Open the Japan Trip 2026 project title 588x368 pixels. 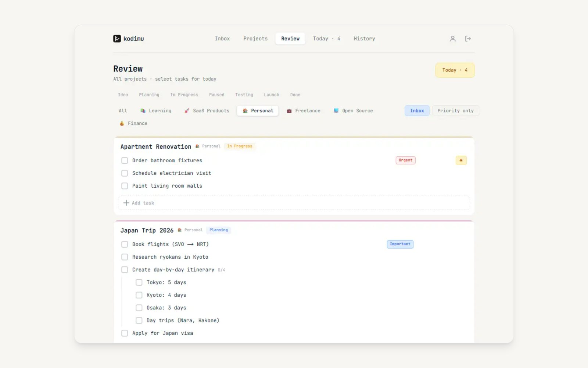[147, 230]
